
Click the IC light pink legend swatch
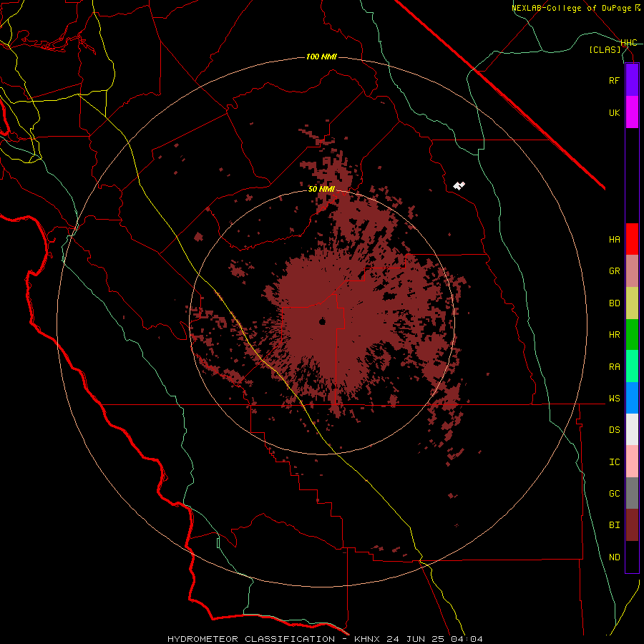point(632,462)
